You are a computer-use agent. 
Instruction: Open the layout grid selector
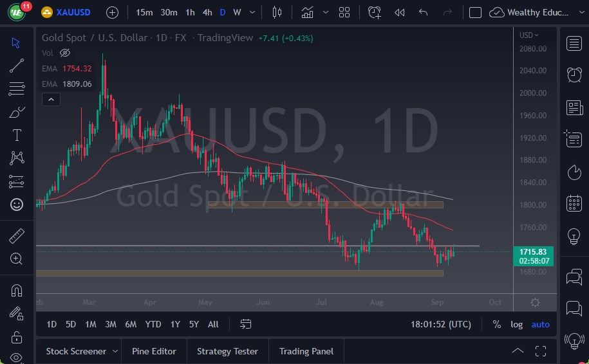tap(344, 12)
